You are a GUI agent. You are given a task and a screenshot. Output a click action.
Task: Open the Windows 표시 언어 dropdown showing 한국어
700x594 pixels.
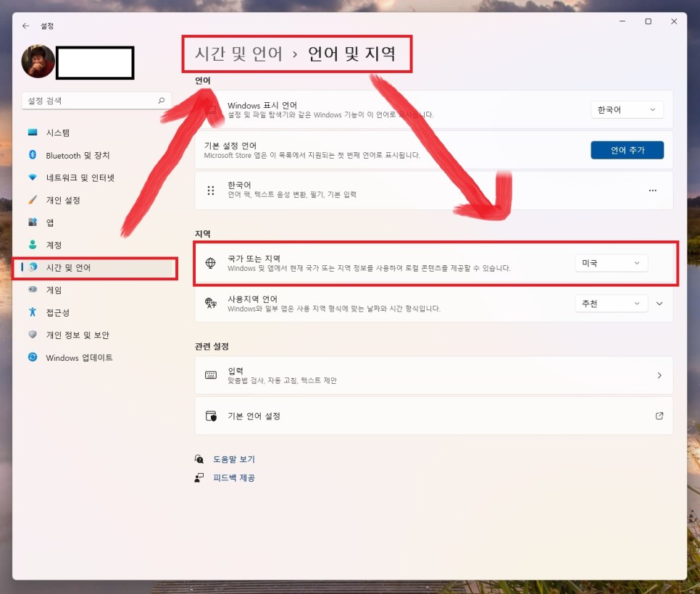click(x=627, y=110)
